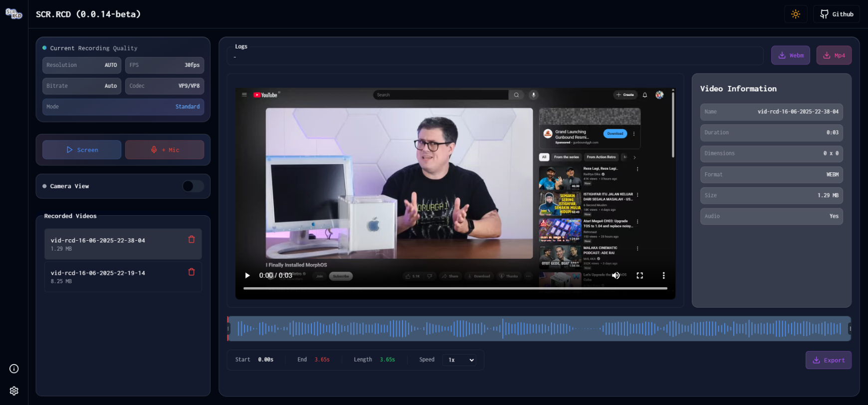Click the Recorded Videos heading

(x=70, y=216)
